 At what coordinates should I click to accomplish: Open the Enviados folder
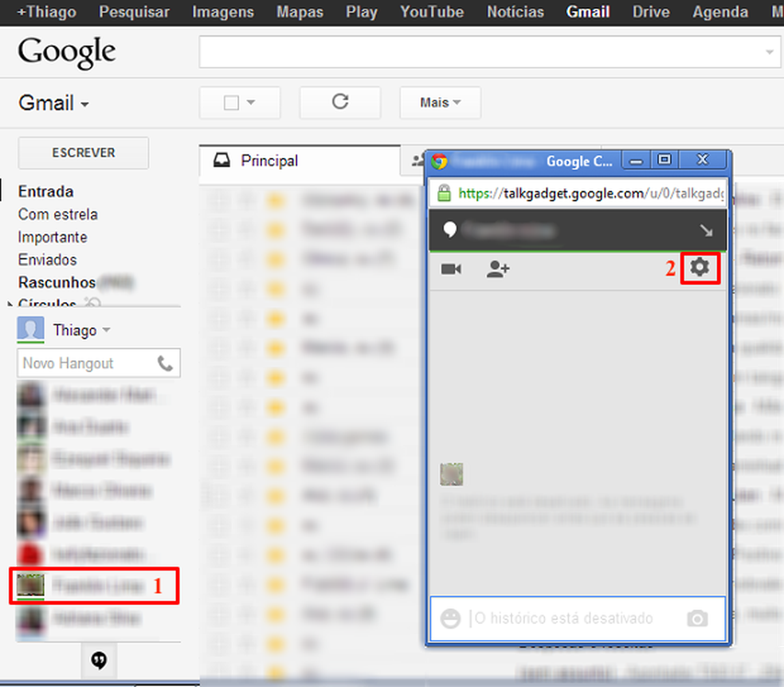(48, 260)
